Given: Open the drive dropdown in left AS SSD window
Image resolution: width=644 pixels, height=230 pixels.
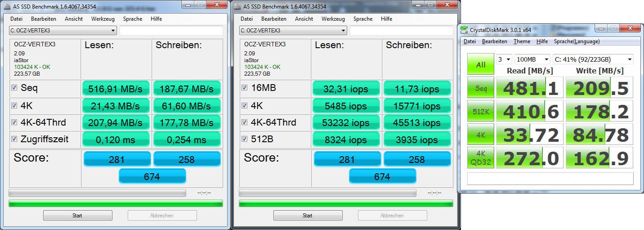Looking at the screenshot, I should tap(63, 31).
